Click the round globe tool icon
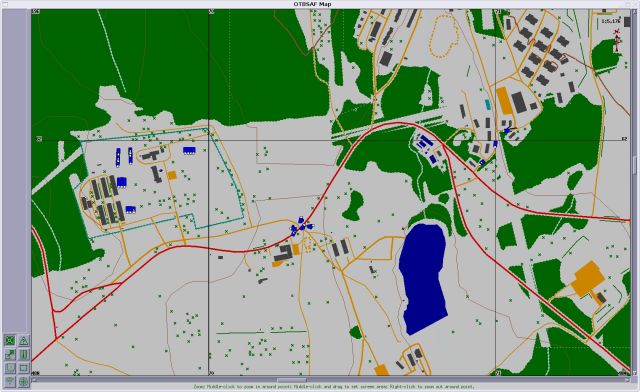The width and height of the screenshot is (640, 392). (x=24, y=381)
